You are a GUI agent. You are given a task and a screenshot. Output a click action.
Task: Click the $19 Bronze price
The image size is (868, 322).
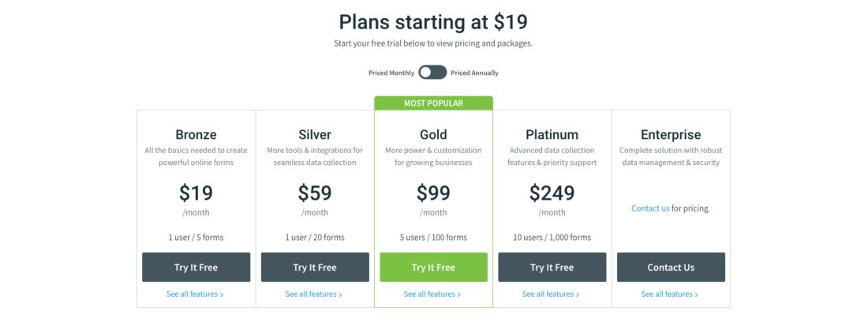coord(196,193)
